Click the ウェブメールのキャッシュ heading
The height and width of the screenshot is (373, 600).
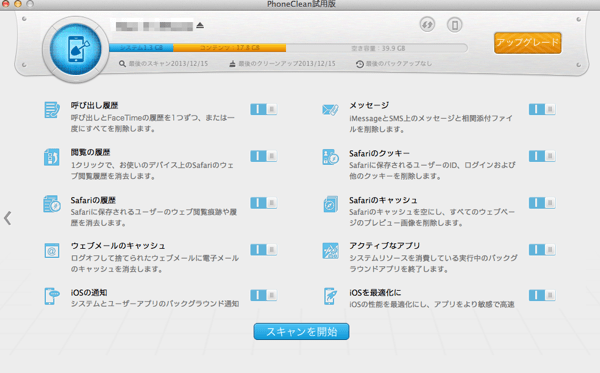point(118,246)
